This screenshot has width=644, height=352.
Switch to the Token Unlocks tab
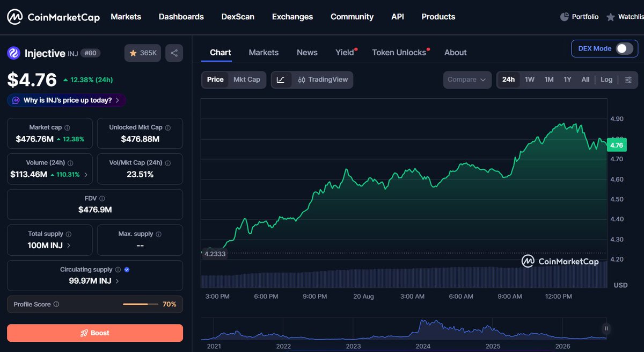click(x=399, y=52)
